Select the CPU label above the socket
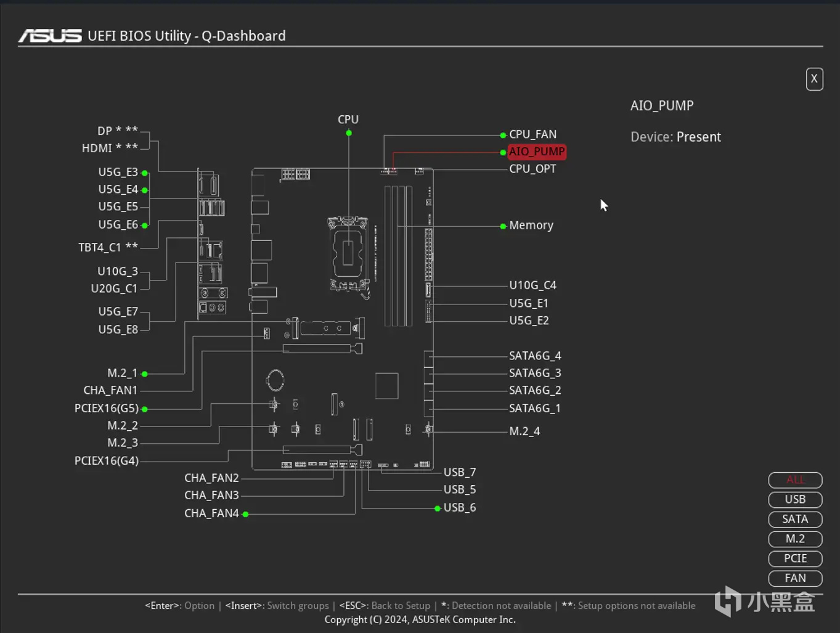The height and width of the screenshot is (633, 840). click(348, 120)
